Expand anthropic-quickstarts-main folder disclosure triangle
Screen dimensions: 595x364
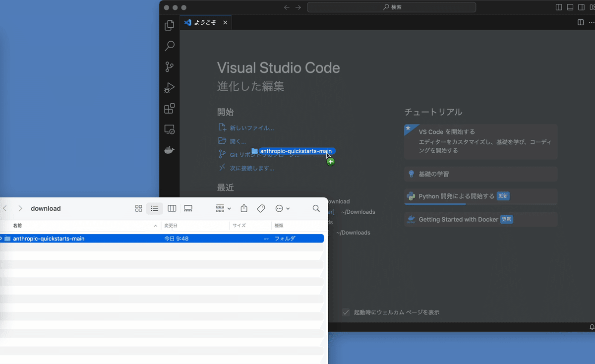click(1, 239)
